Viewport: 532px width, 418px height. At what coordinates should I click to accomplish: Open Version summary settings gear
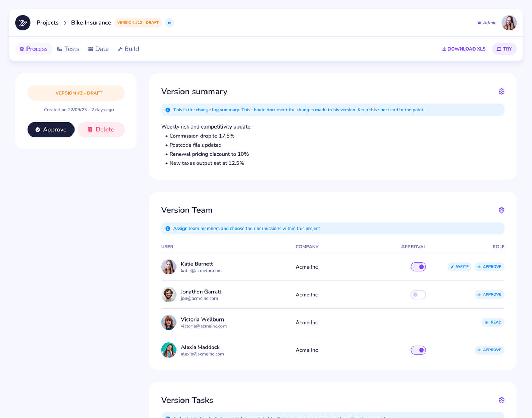point(501,92)
